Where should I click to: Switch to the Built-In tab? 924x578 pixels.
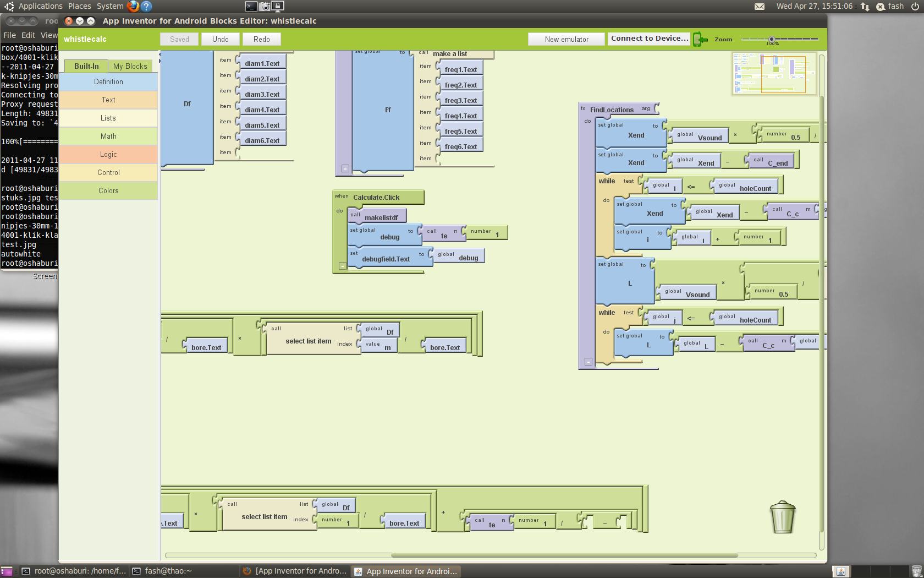[86, 66]
